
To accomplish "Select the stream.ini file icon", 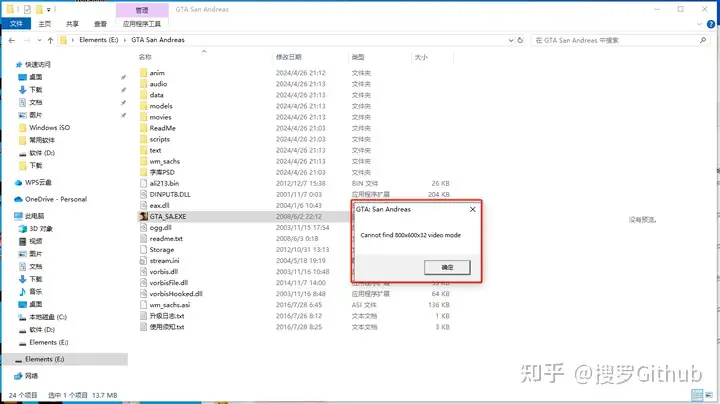I will [143, 260].
